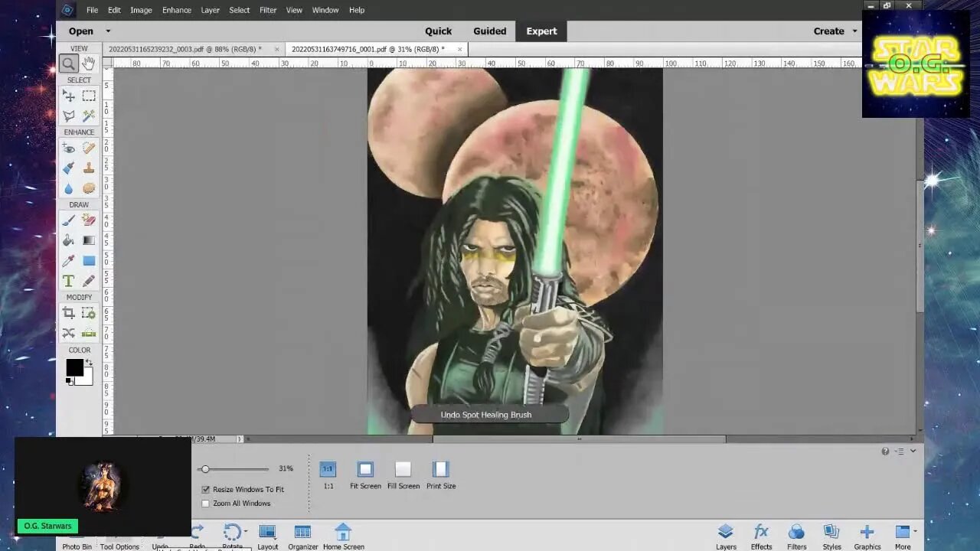Open the Enhance menu
Screen dimensions: 980x551
(x=176, y=10)
